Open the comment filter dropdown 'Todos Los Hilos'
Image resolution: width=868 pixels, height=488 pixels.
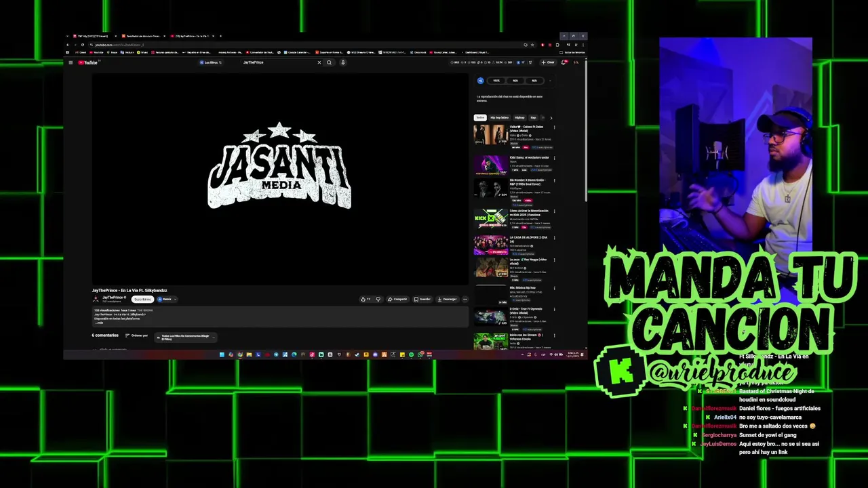[x=185, y=337]
